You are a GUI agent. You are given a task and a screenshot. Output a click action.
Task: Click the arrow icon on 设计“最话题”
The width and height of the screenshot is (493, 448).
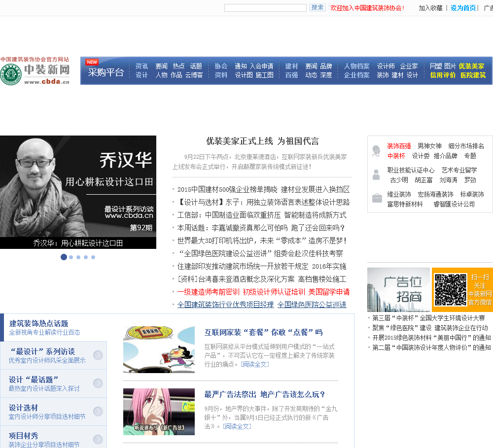pos(98,383)
